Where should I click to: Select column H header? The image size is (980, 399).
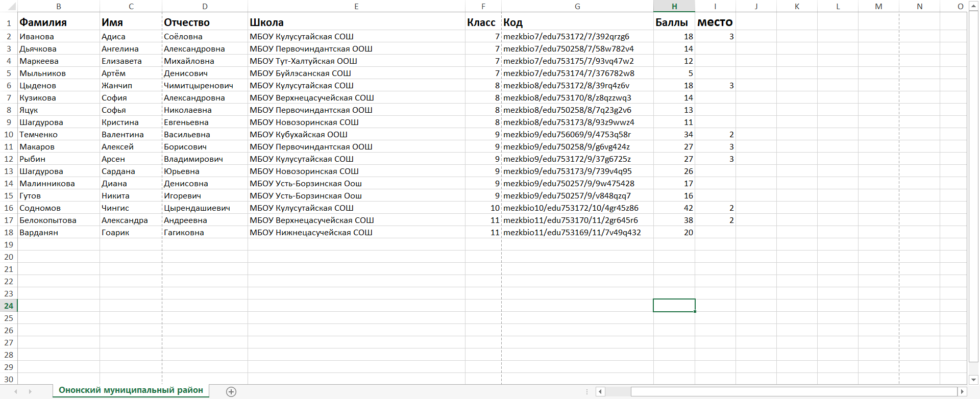coord(674,6)
